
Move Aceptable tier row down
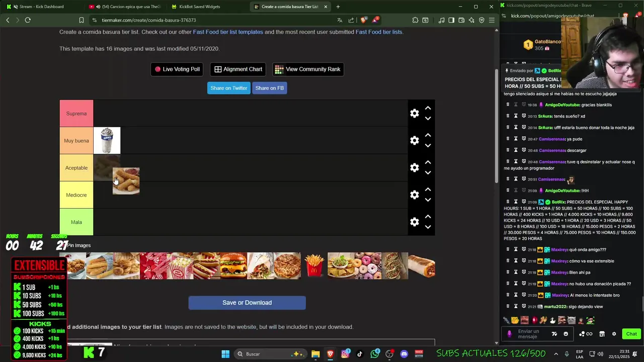(428, 173)
